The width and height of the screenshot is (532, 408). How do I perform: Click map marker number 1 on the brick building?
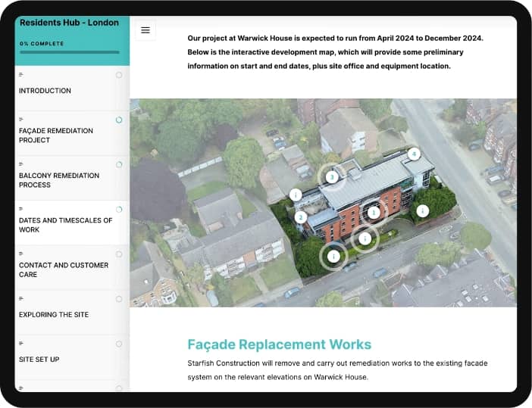pyautogui.click(x=373, y=211)
